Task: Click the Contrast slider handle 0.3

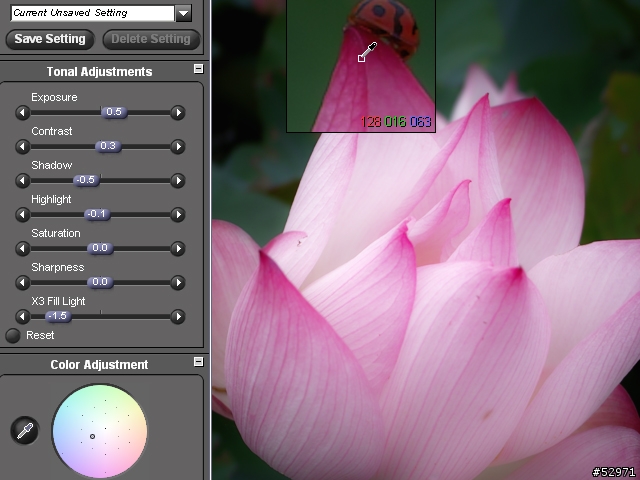Action: coord(108,146)
